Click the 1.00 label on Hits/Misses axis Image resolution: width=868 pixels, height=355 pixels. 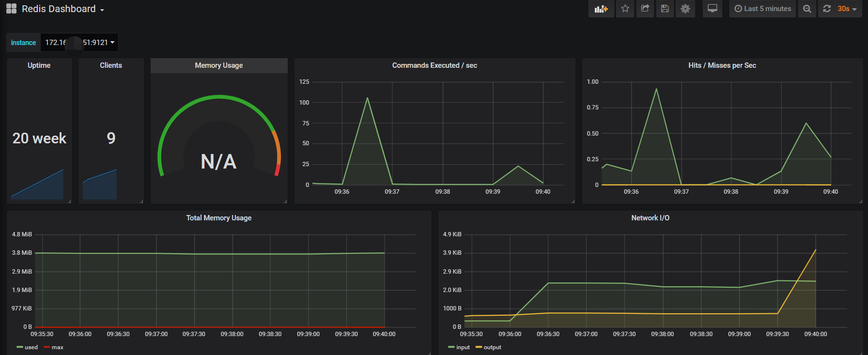[x=593, y=82]
